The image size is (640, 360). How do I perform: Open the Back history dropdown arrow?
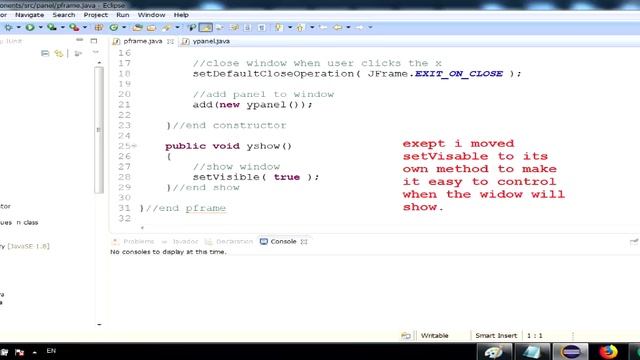(x=348, y=27)
